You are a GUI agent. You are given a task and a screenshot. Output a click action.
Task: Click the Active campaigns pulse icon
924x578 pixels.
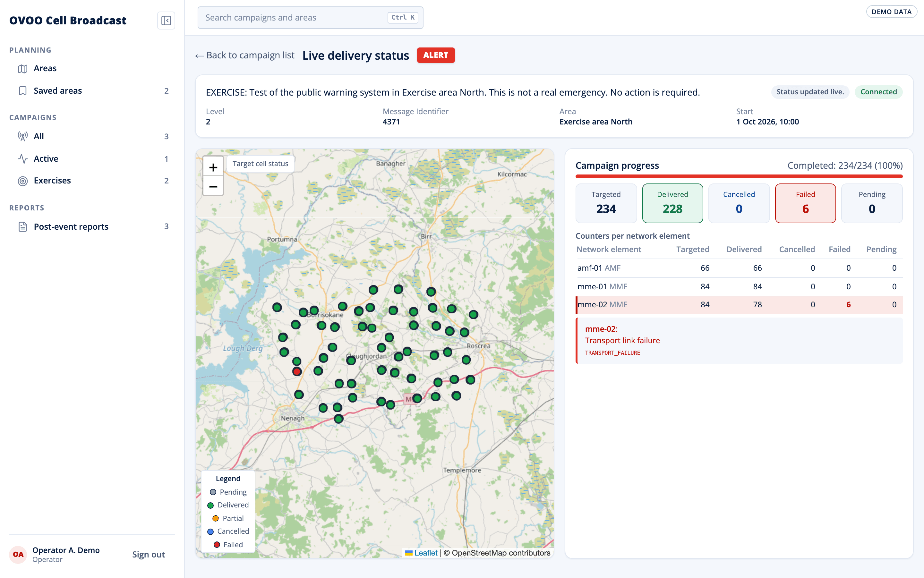[22, 159]
